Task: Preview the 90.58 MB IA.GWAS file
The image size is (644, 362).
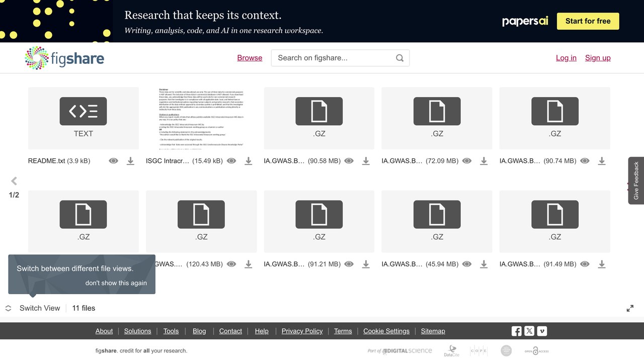Action: click(349, 161)
